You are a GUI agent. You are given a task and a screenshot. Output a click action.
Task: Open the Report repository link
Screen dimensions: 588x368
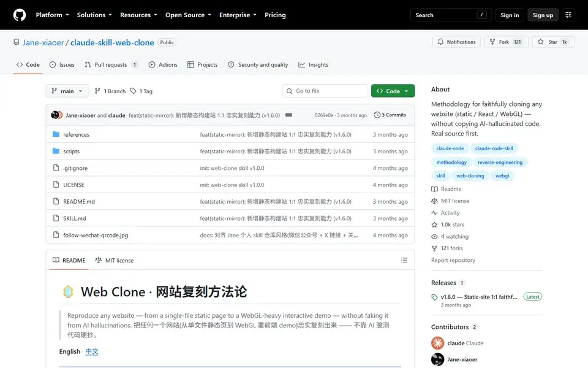pyautogui.click(x=453, y=260)
